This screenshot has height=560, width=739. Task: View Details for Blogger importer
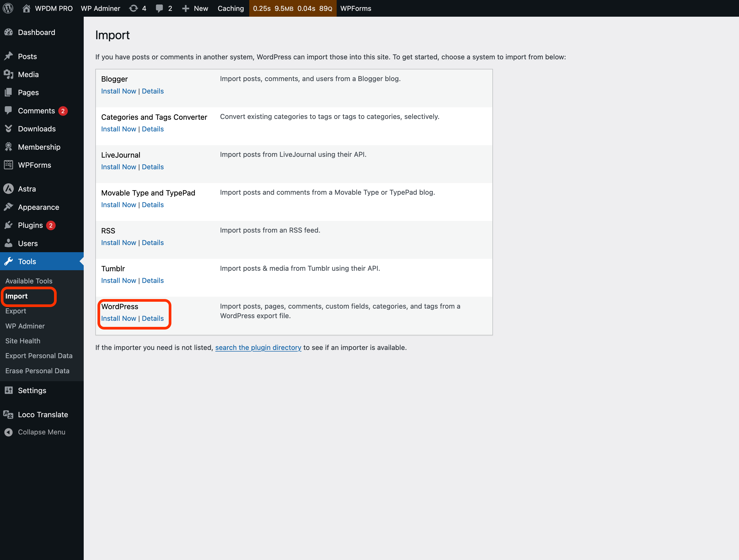pos(153,91)
